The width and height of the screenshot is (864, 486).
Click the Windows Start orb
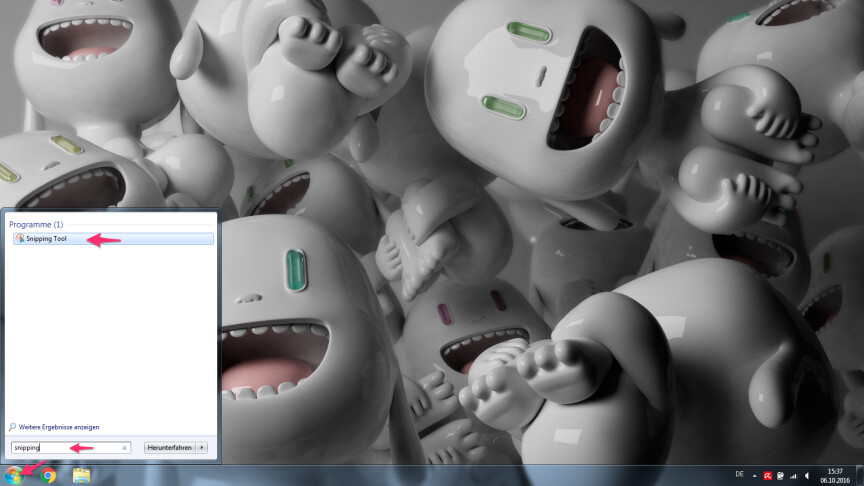pos(14,475)
